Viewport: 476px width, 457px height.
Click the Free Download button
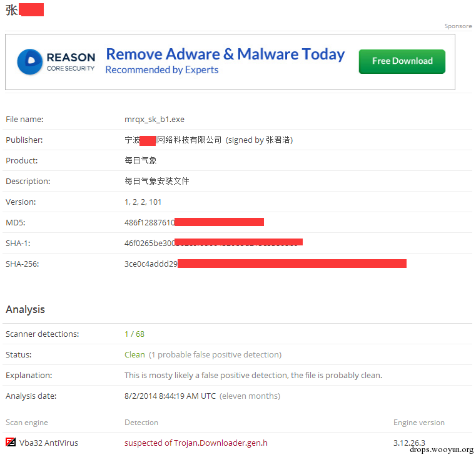402,61
